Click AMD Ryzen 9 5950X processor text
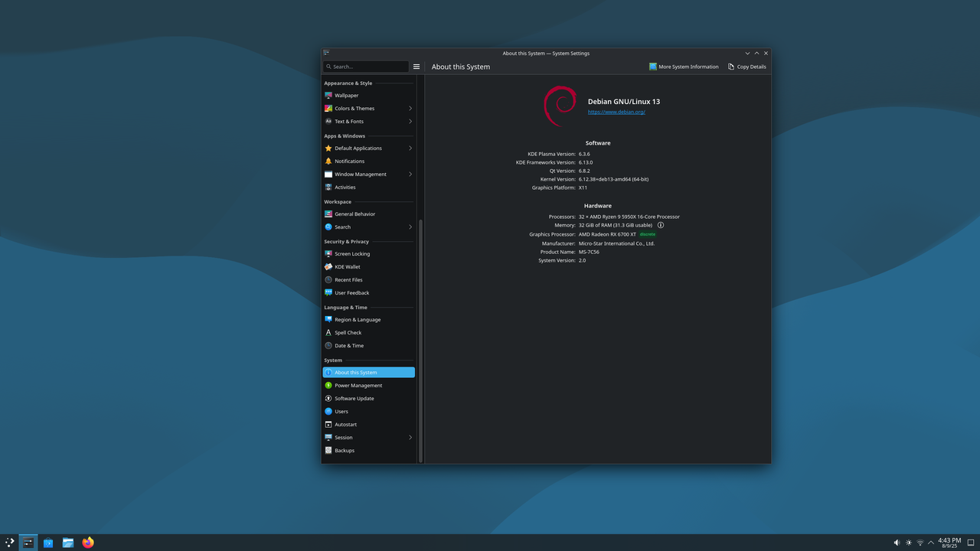This screenshot has height=551, width=980. [629, 217]
